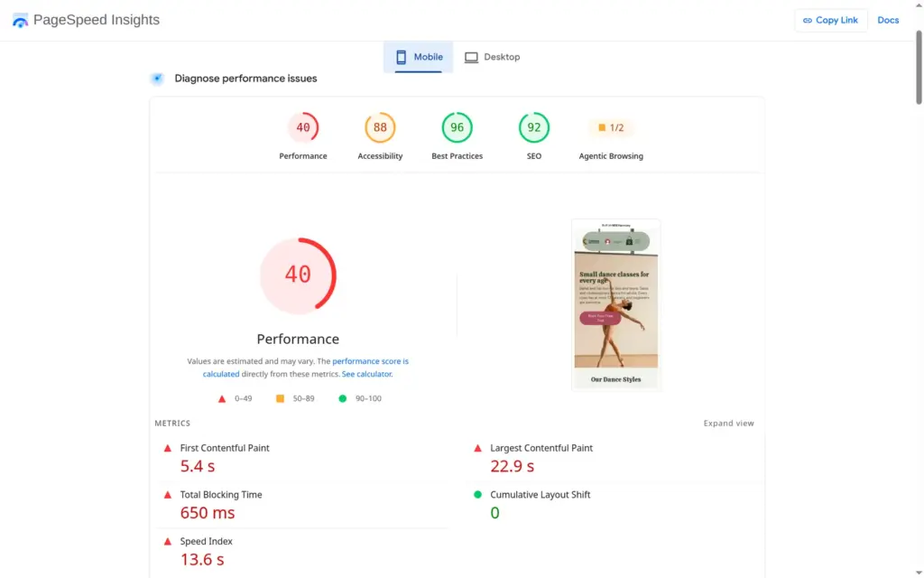Select the 13.6 s value

[x=202, y=559]
